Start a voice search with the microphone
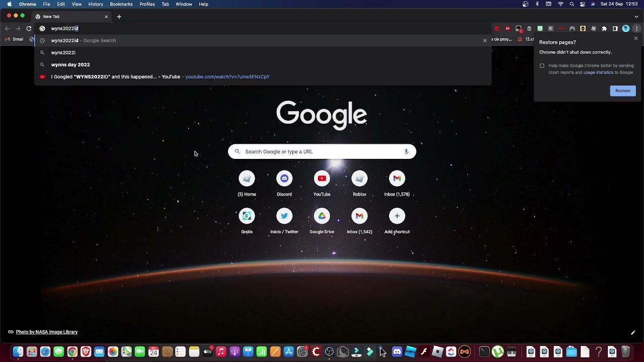The height and width of the screenshot is (362, 644). pos(406,151)
